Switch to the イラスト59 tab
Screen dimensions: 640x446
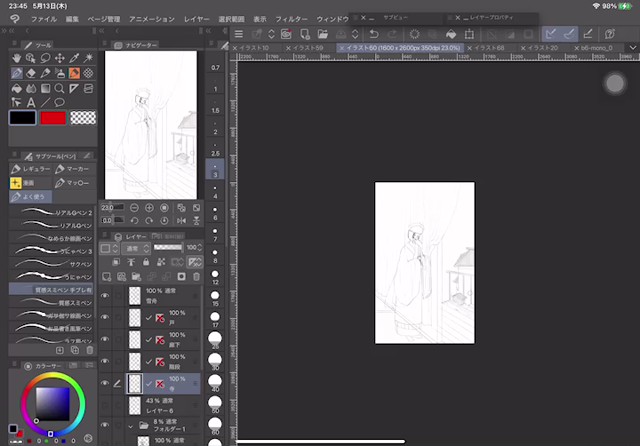(308, 48)
